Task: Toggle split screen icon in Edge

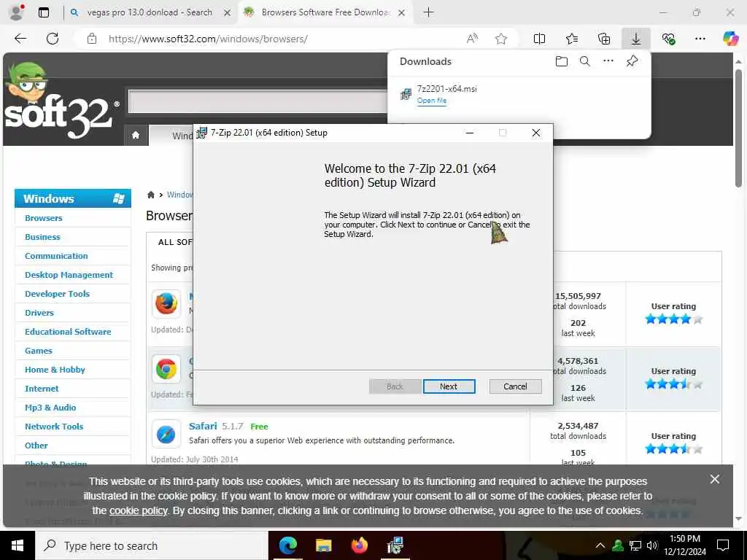Action: [539, 39]
